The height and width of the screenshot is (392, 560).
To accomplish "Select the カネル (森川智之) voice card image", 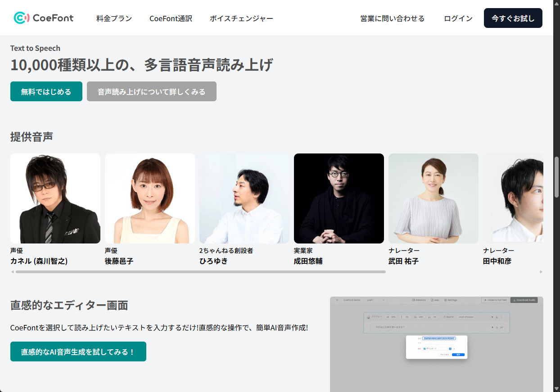I will point(55,198).
